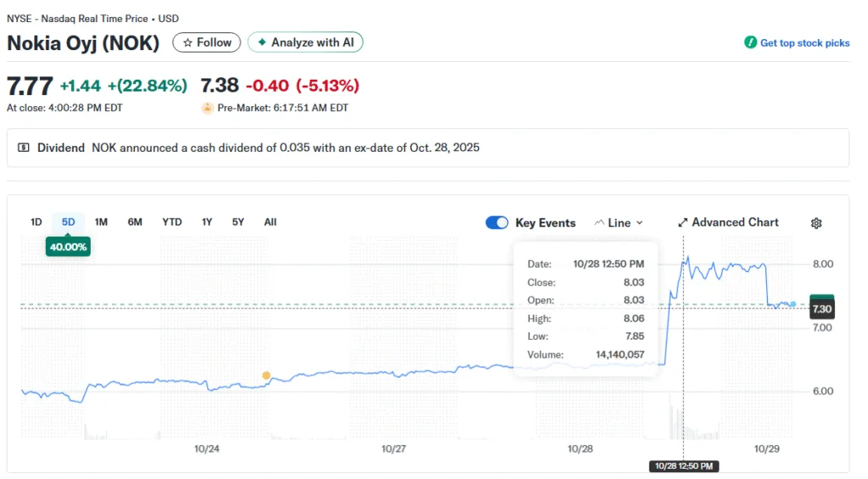Click the closing price 7.77

tap(30, 86)
